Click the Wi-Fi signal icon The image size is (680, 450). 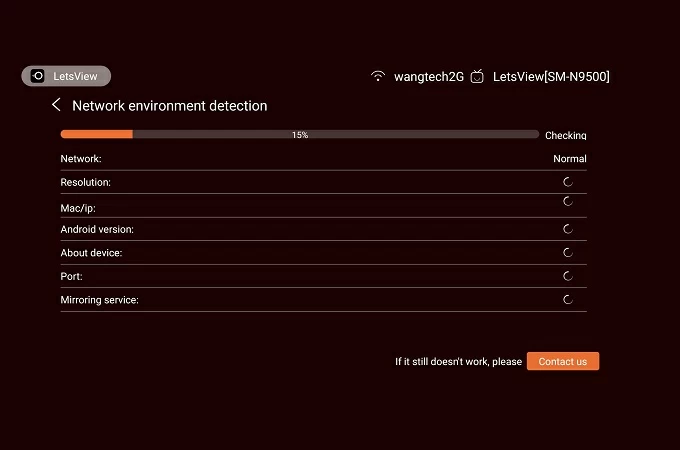378,76
